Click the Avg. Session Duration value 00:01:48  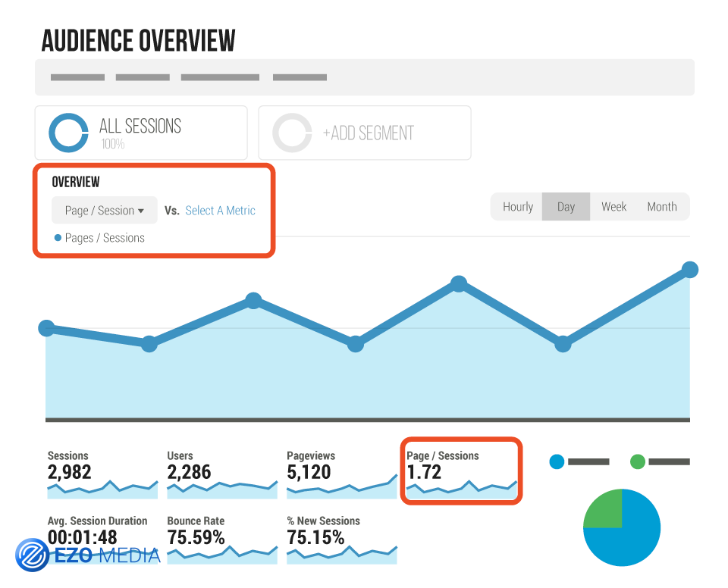click(x=82, y=537)
